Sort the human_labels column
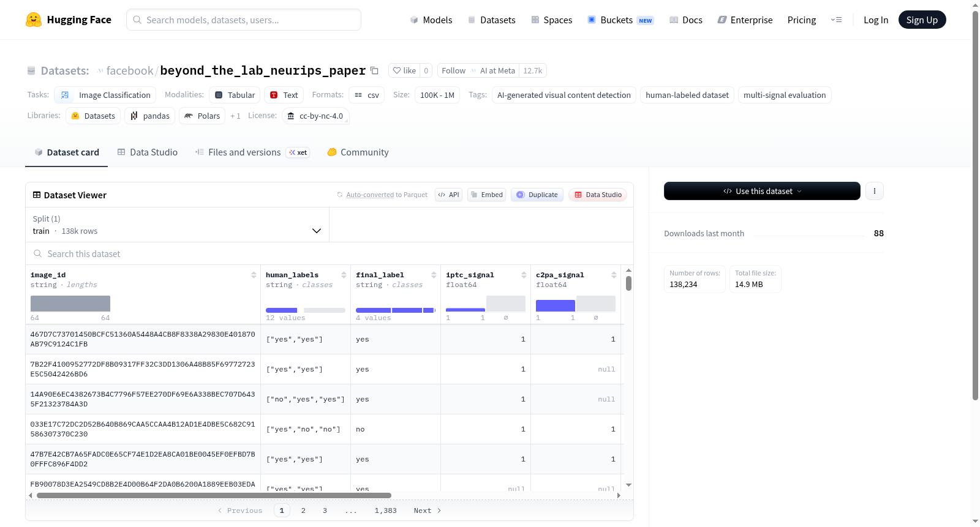 point(344,275)
